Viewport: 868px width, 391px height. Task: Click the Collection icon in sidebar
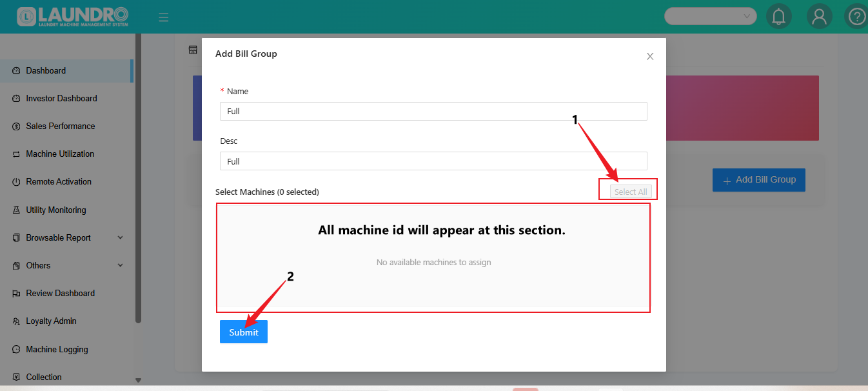click(17, 377)
